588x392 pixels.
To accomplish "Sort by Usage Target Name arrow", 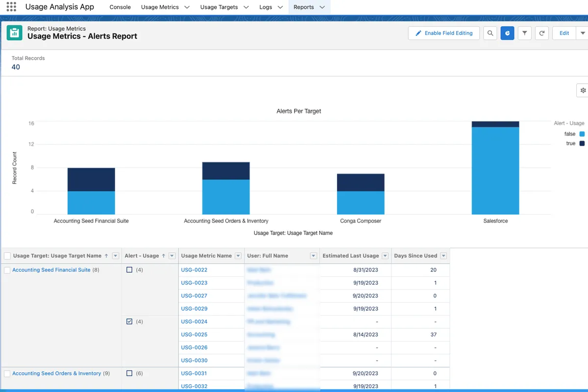I will pos(106,256).
